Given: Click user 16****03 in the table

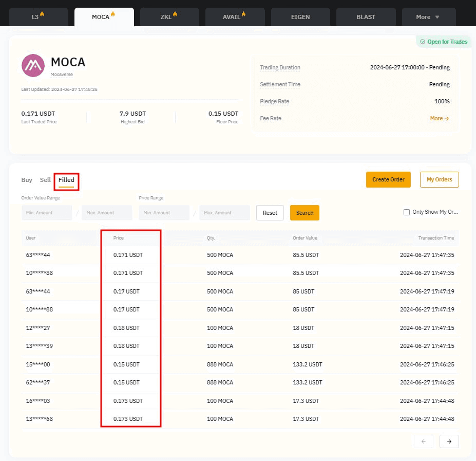Looking at the screenshot, I should coord(38,401).
